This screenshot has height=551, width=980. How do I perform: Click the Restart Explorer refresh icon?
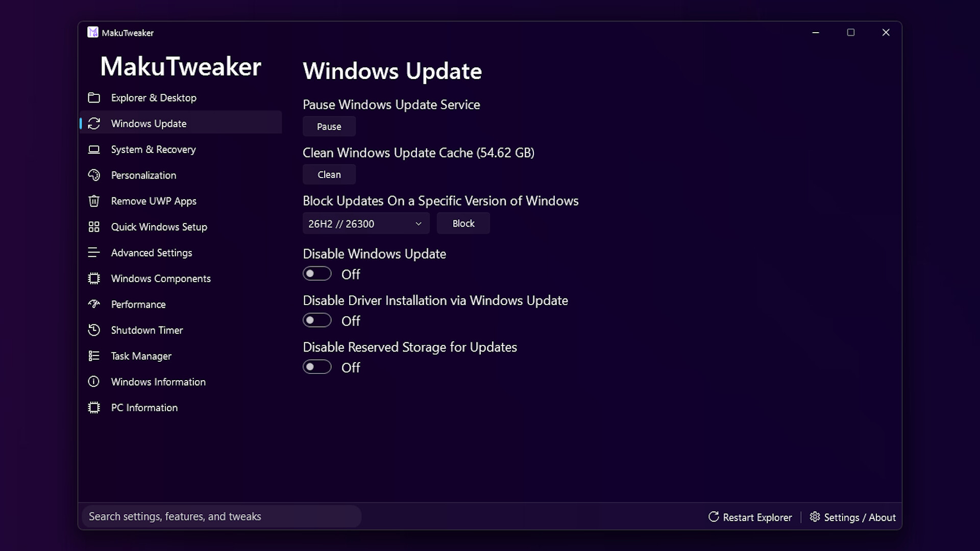tap(714, 517)
